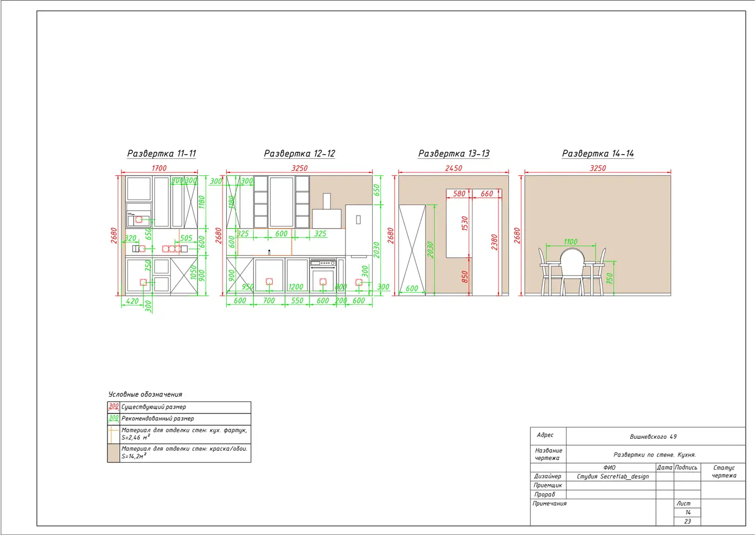Click the "Приемщик" row label
756x535 pixels.
pos(548,485)
